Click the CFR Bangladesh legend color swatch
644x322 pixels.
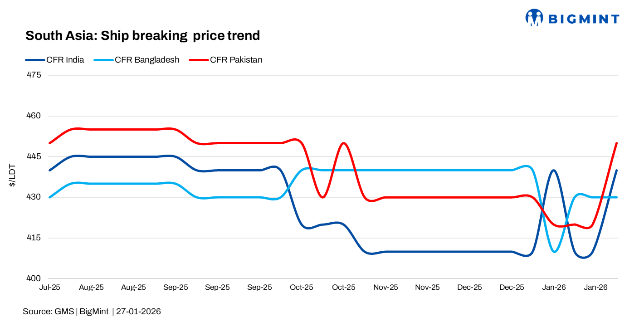pyautogui.click(x=103, y=60)
